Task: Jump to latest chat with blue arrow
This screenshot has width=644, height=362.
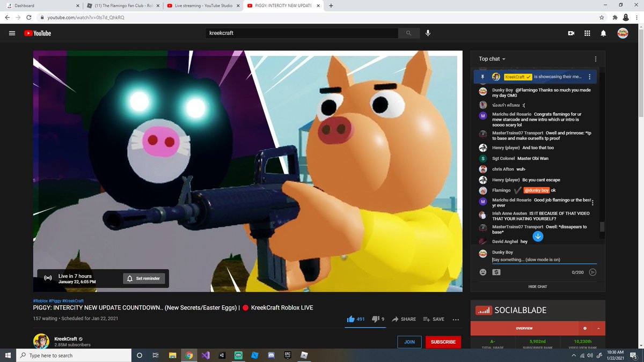Action: pyautogui.click(x=538, y=236)
